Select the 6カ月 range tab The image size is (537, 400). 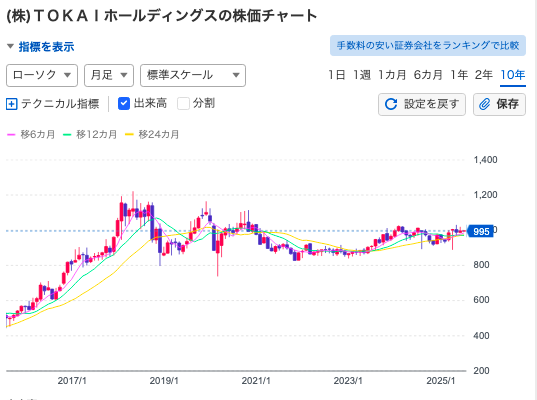coord(428,75)
